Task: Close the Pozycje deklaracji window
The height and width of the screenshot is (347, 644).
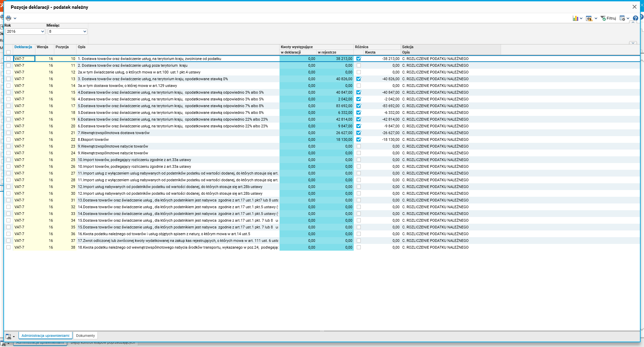Action: (634, 7)
